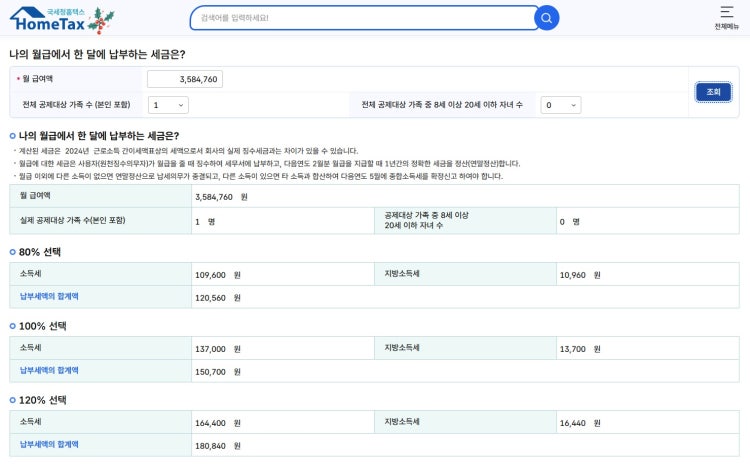Click the 월 급여액 input field

click(185, 79)
